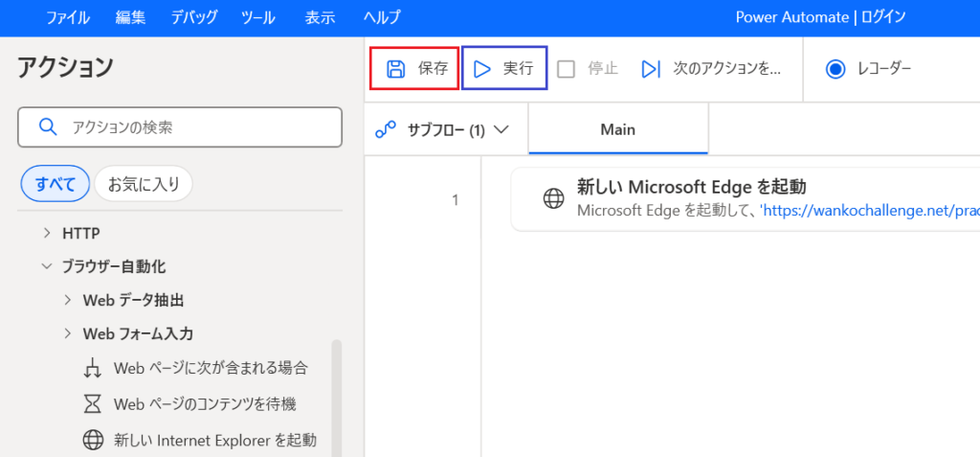Open the ツール menu
This screenshot has width=980, height=457.
[x=258, y=17]
